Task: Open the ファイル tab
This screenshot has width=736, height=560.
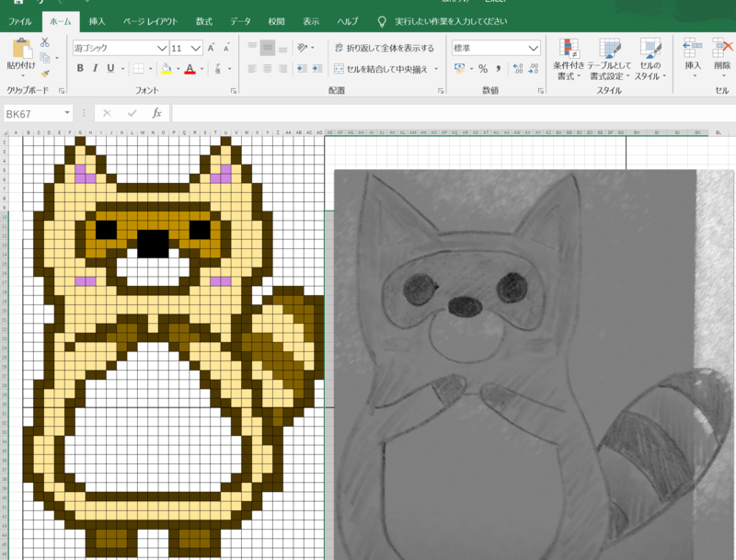Action: point(19,21)
